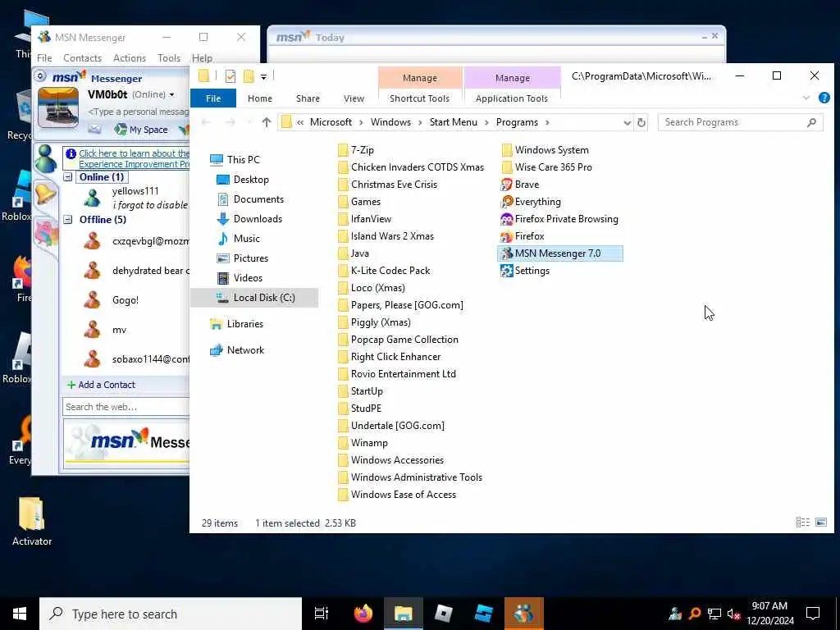Open the Everything shortcut in Programs

pyautogui.click(x=531, y=202)
